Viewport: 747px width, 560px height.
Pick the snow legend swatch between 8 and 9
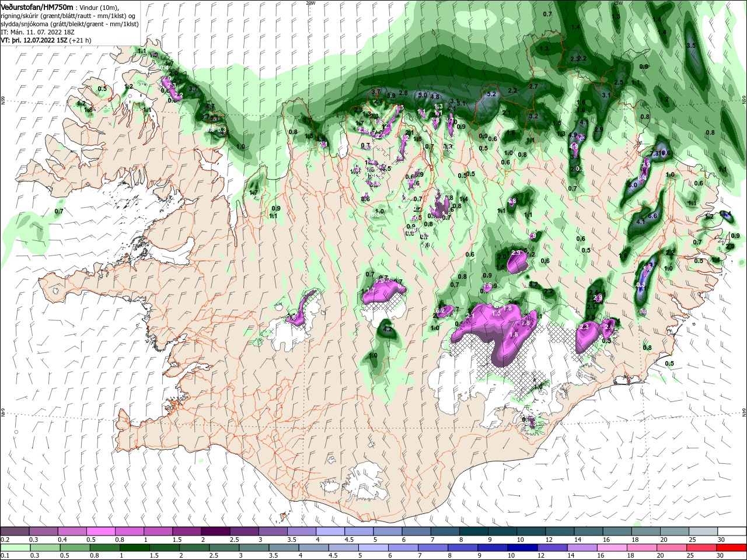473,531
